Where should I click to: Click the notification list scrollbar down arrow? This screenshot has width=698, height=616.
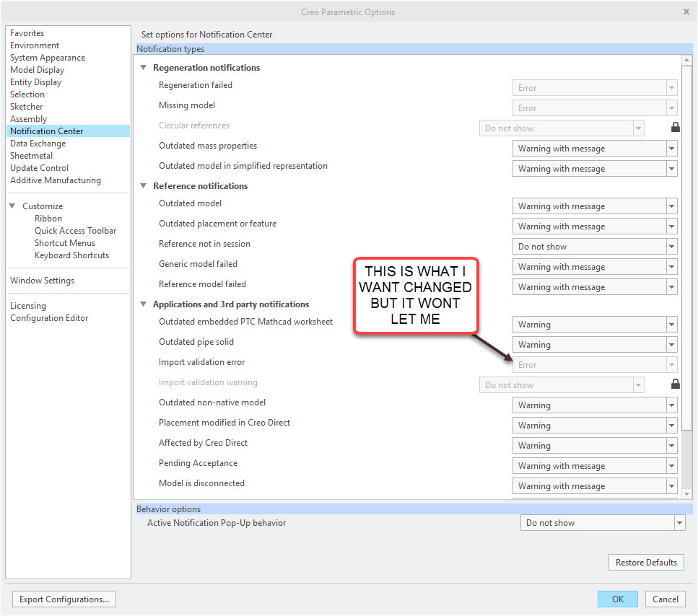click(688, 494)
